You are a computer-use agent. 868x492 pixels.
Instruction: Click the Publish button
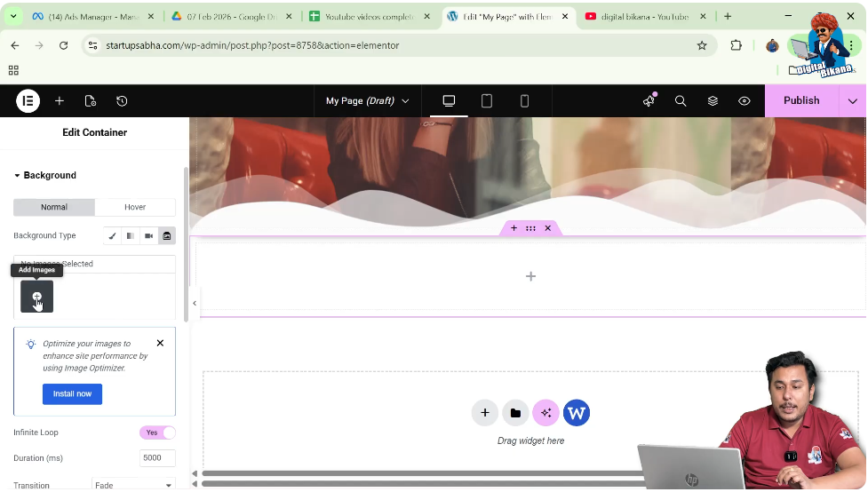(801, 100)
